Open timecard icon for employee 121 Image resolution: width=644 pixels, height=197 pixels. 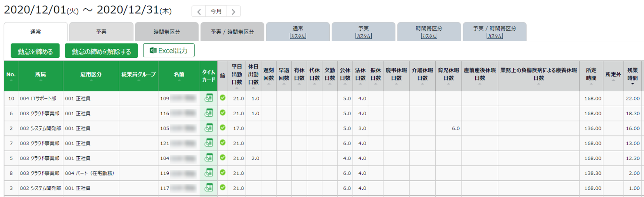(x=209, y=143)
